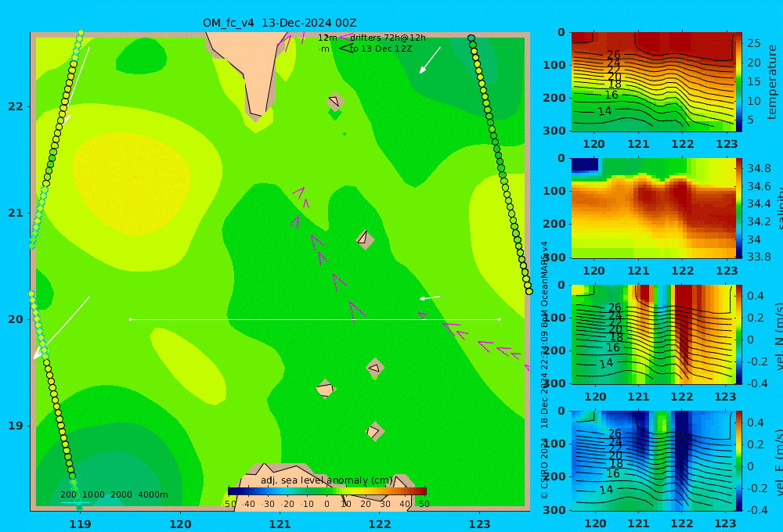Click the black triangle legend symbol beside 'to 13 Dec 12Z'

[345, 49]
